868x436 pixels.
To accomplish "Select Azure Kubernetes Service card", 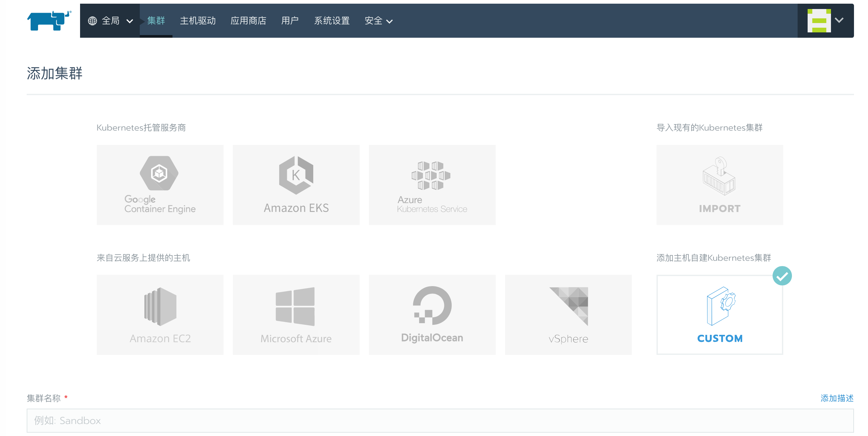I will click(x=432, y=185).
